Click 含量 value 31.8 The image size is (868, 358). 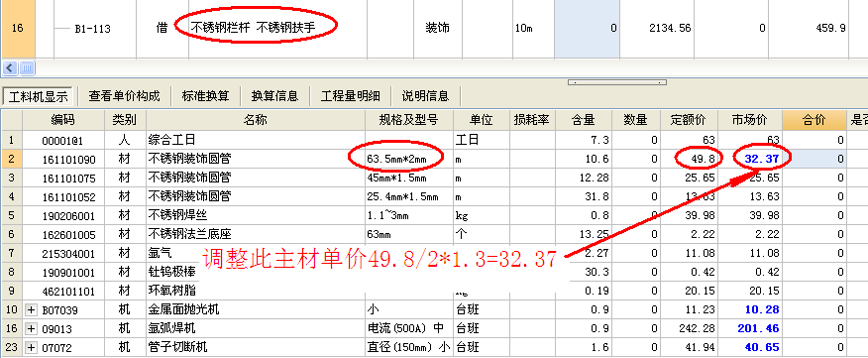tap(597, 197)
